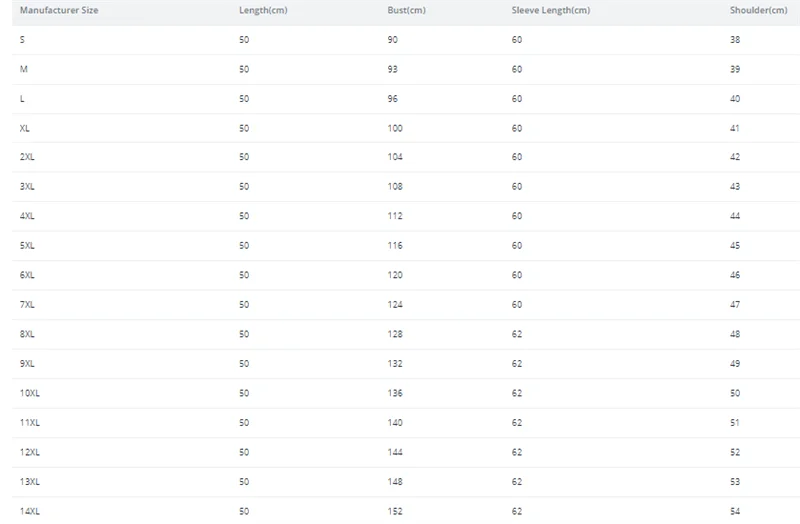Click the Length(cm) column header
800x524 pixels.
pos(263,10)
